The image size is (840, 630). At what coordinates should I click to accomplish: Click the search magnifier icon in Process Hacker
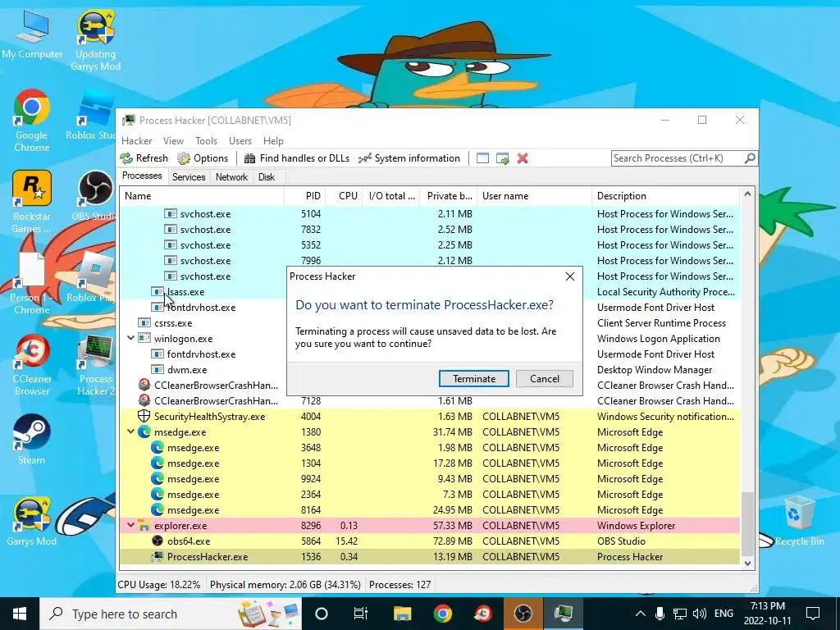pyautogui.click(x=750, y=158)
